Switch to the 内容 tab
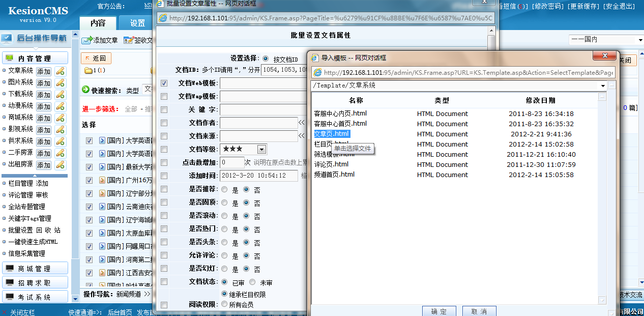Screen dimensions: 644x316 98,23
